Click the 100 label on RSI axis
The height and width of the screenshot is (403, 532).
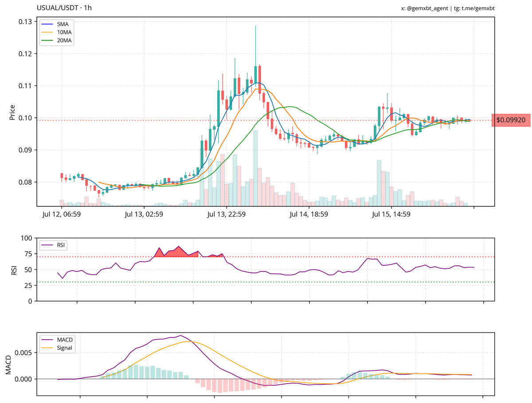click(27, 238)
